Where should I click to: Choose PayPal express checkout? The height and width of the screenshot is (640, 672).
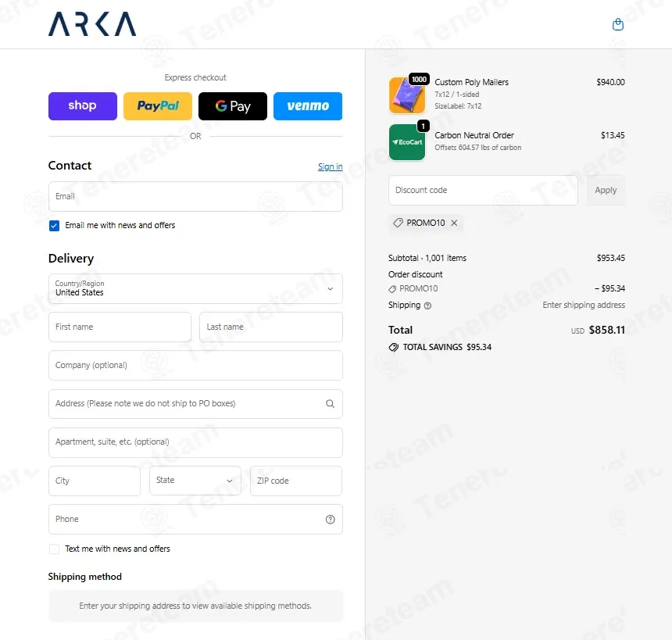(x=158, y=105)
